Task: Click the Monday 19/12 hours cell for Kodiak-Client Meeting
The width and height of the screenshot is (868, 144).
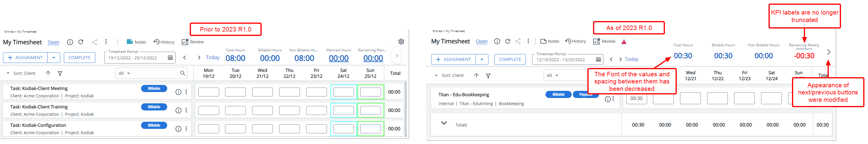Action: (208, 92)
